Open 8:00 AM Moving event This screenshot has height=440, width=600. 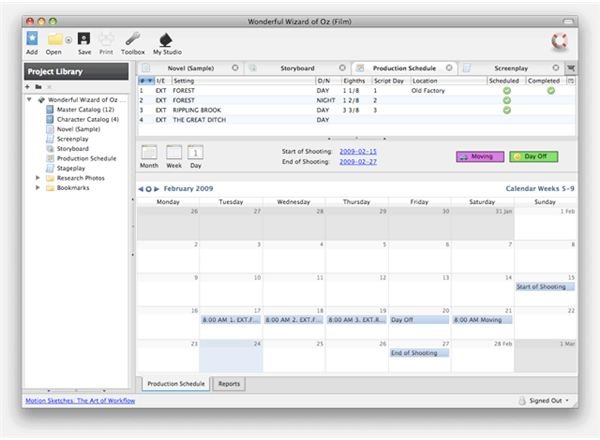pyautogui.click(x=482, y=319)
